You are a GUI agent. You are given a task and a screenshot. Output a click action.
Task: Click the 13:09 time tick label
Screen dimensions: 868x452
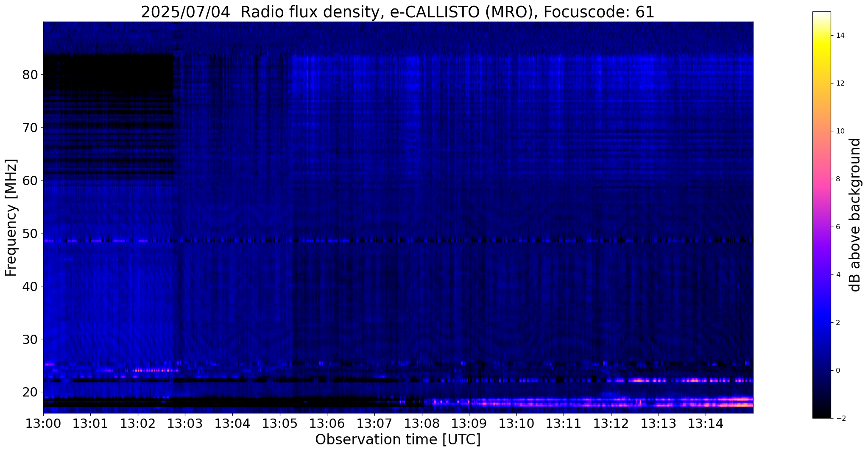[x=469, y=424]
